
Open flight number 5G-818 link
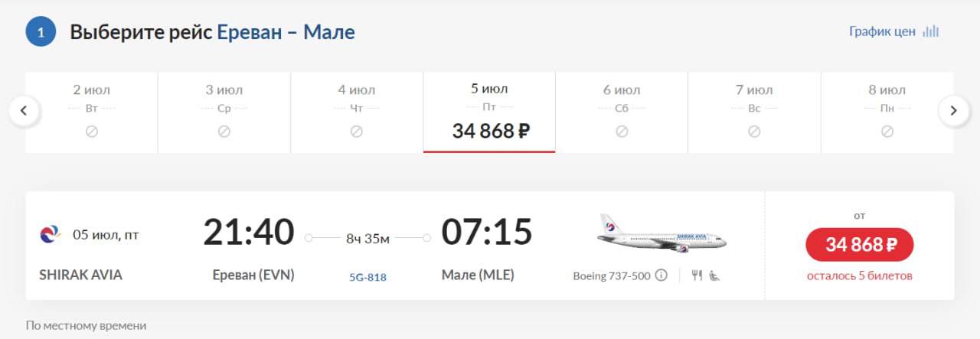click(367, 277)
